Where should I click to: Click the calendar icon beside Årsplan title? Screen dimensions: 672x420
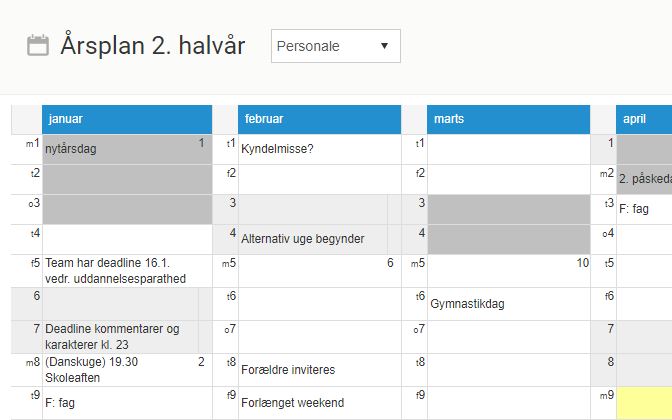click(x=38, y=45)
